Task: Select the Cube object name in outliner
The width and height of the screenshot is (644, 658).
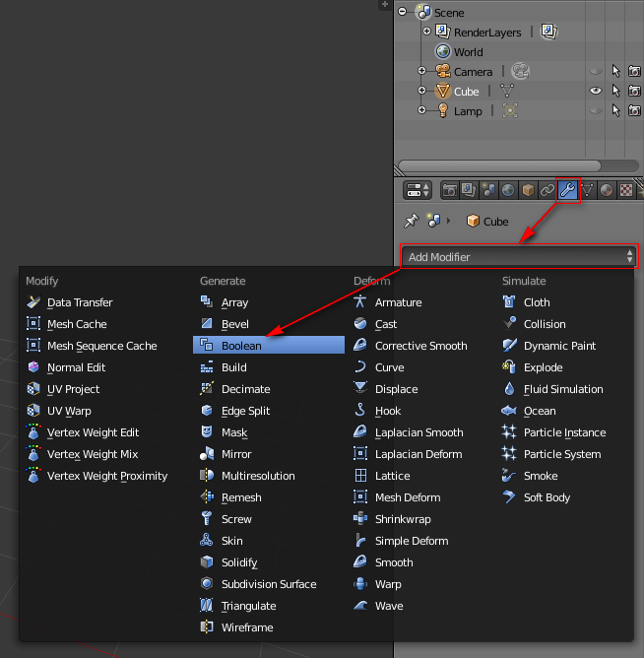Action: pyautogui.click(x=466, y=92)
